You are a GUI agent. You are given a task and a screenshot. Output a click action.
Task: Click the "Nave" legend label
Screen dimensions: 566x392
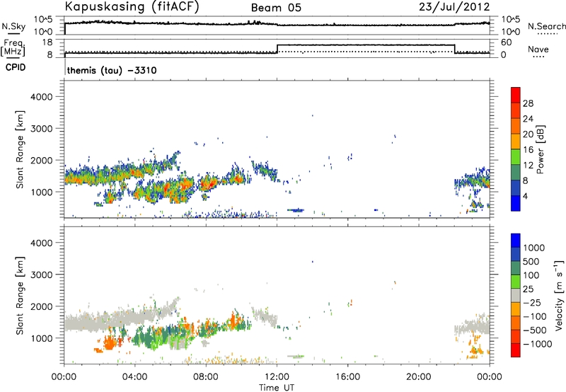tap(538, 49)
